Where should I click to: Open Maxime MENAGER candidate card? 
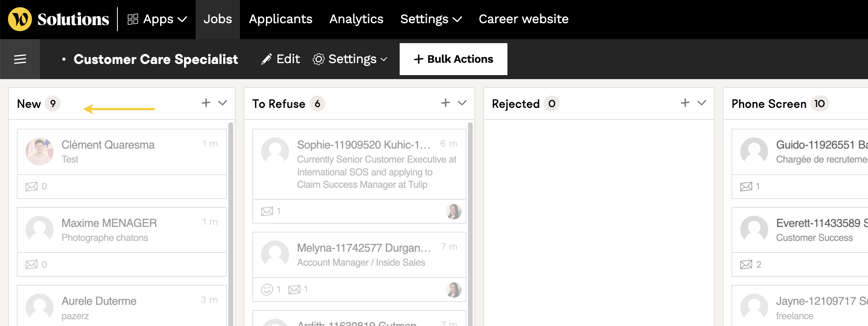click(x=121, y=230)
